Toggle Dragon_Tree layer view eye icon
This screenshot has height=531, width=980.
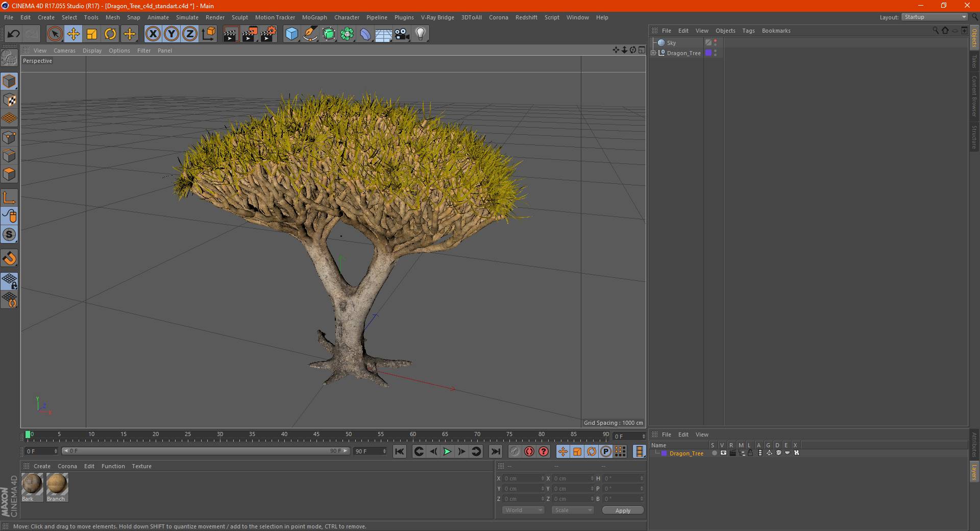pyautogui.click(x=723, y=453)
